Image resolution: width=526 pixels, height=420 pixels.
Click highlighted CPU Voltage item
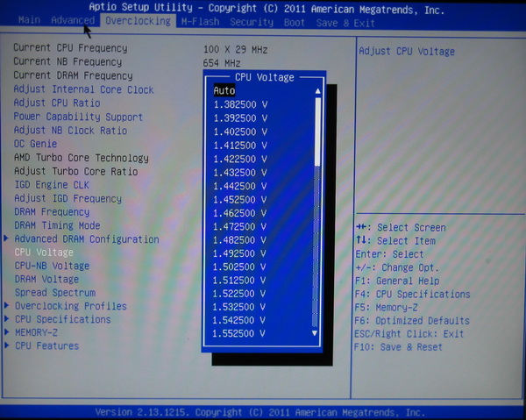pos(44,253)
